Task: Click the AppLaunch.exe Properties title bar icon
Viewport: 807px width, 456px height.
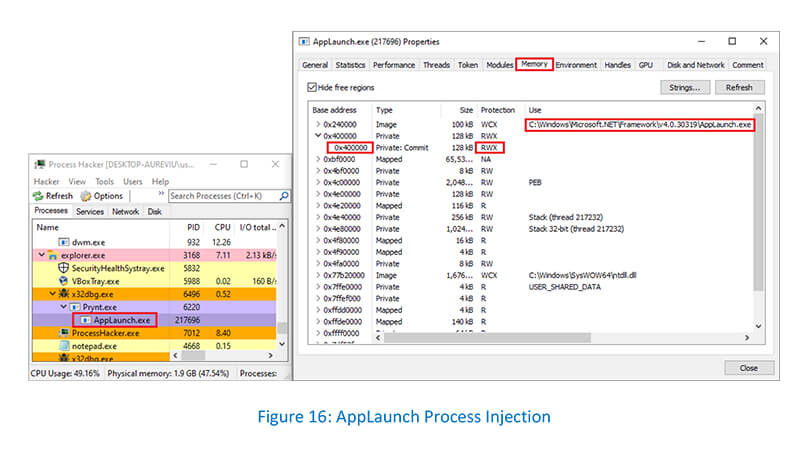Action: (x=304, y=42)
